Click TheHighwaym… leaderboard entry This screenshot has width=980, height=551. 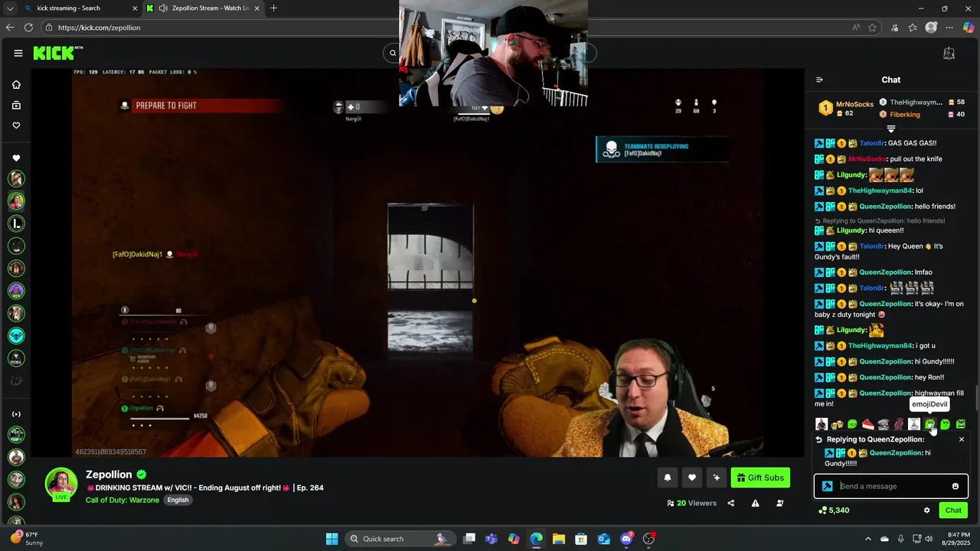pos(916,102)
